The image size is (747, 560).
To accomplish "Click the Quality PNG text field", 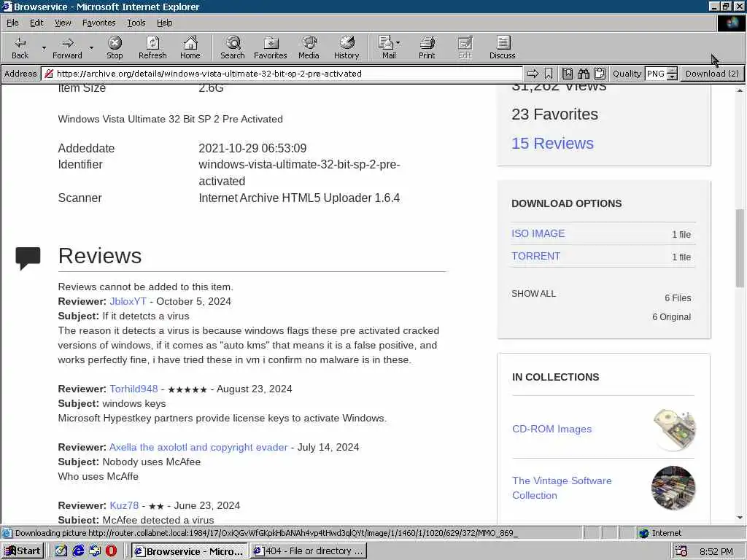I will point(656,74).
